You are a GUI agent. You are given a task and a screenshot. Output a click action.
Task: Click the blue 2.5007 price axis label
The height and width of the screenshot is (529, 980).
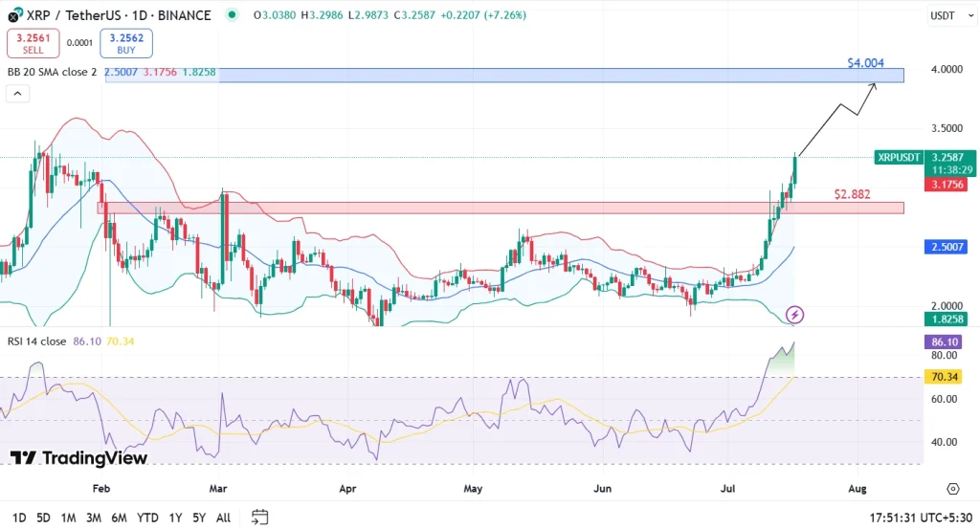point(947,247)
